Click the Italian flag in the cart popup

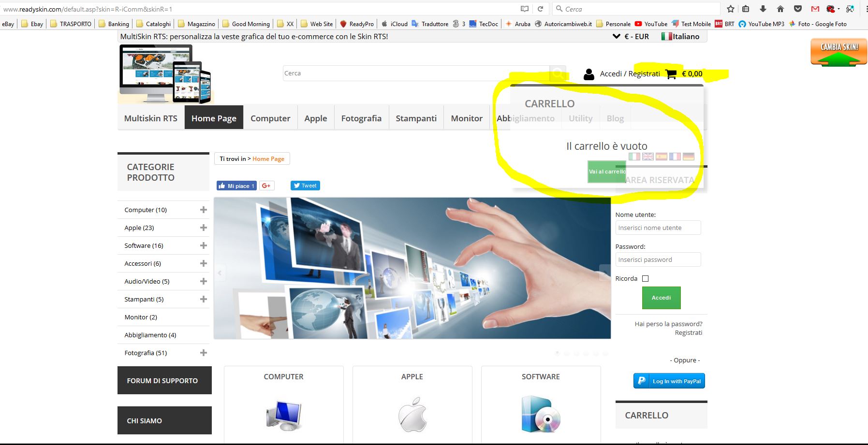[634, 157]
